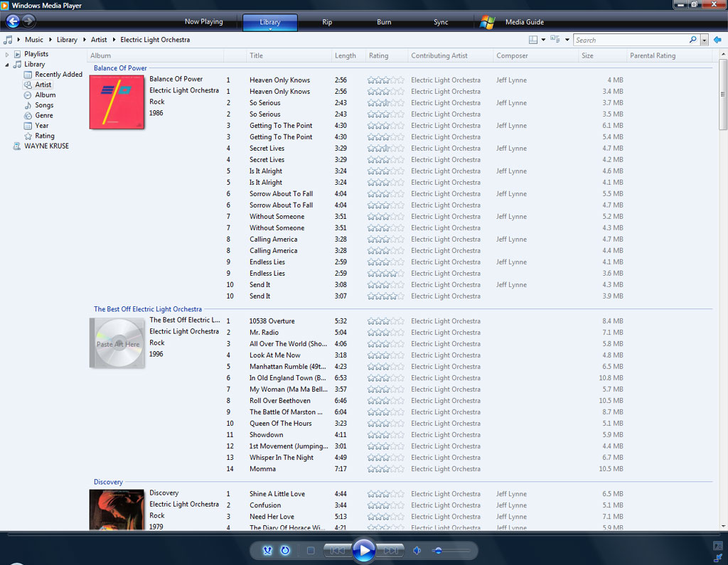Image resolution: width=728 pixels, height=565 pixels.
Task: Adjust the volume slider
Action: [450, 551]
